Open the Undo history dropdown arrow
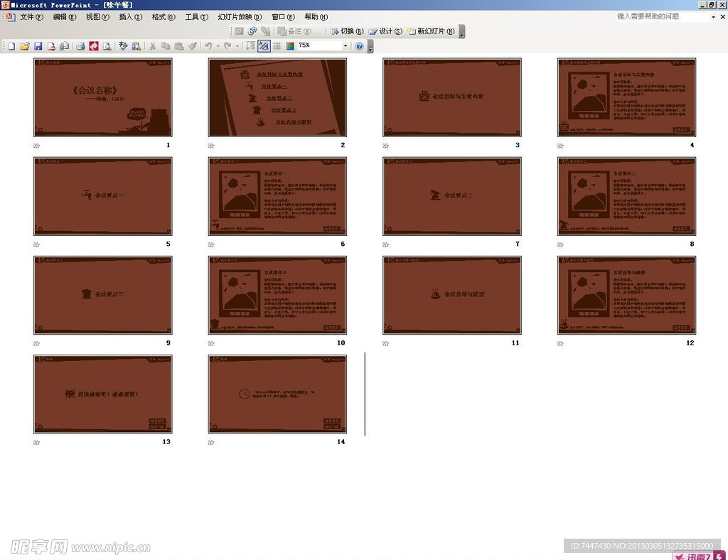Viewport: 728px width, 560px height. coord(218,46)
